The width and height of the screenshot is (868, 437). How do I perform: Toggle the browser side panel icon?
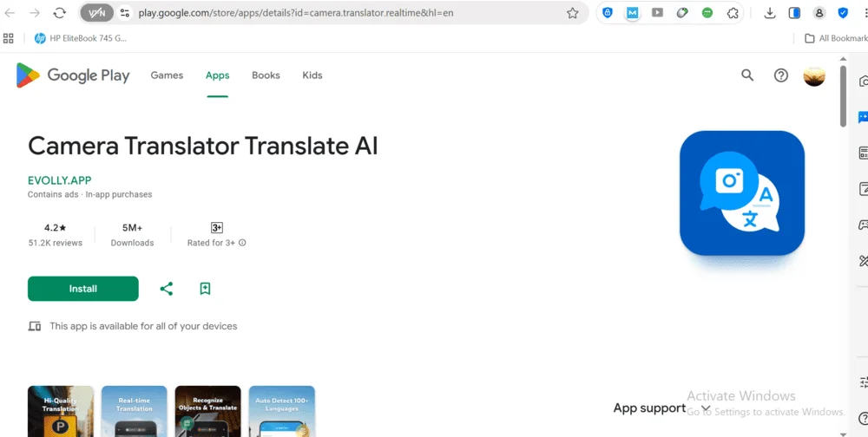coord(794,13)
